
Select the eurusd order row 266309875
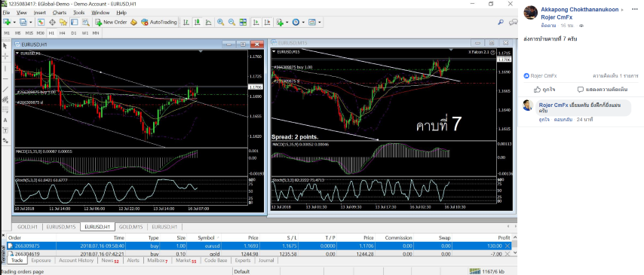[259, 246]
